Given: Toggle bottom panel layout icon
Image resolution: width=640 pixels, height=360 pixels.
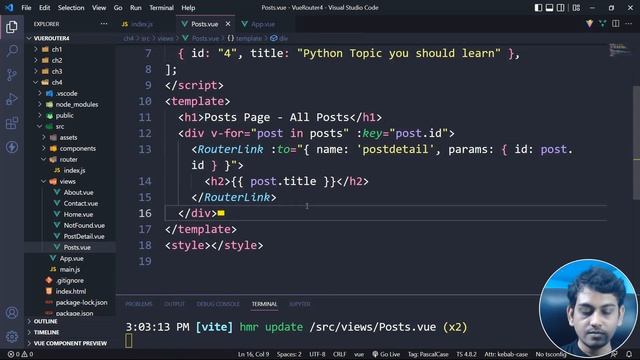Looking at the screenshot, I should point(549,8).
